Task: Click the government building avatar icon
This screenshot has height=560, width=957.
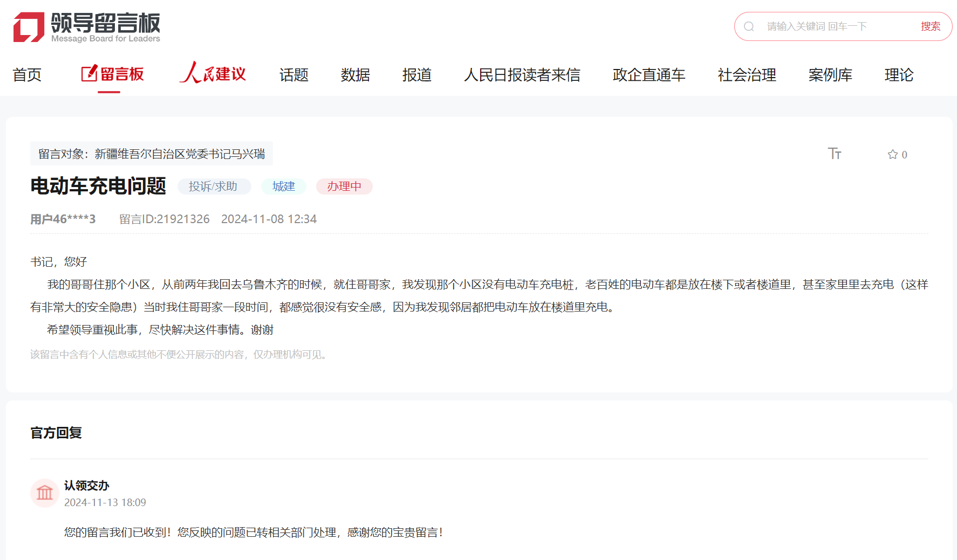Action: pyautogui.click(x=45, y=493)
